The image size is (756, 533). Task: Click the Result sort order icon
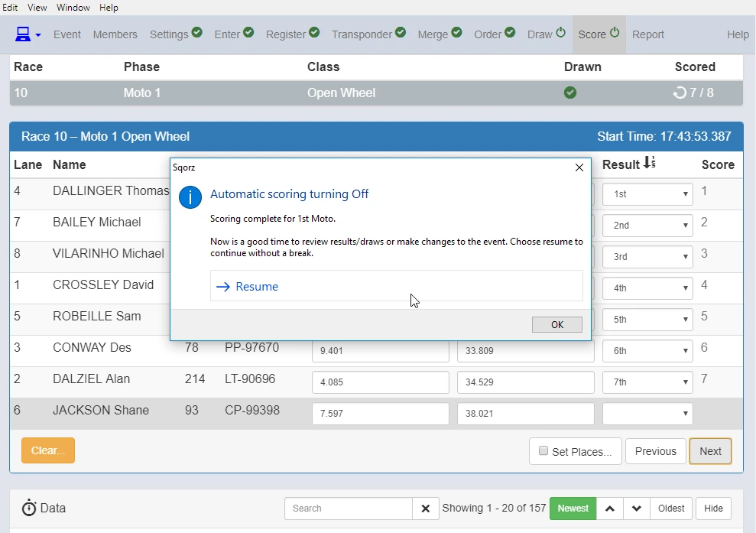650,163
